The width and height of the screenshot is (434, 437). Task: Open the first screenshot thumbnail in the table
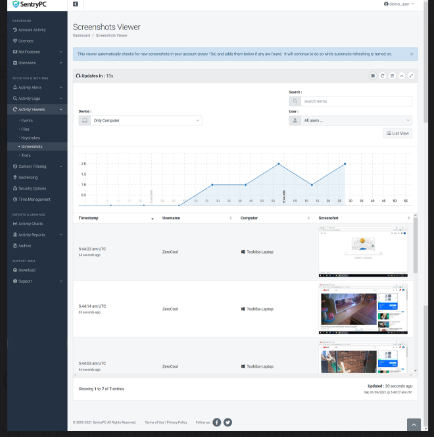[363, 252]
